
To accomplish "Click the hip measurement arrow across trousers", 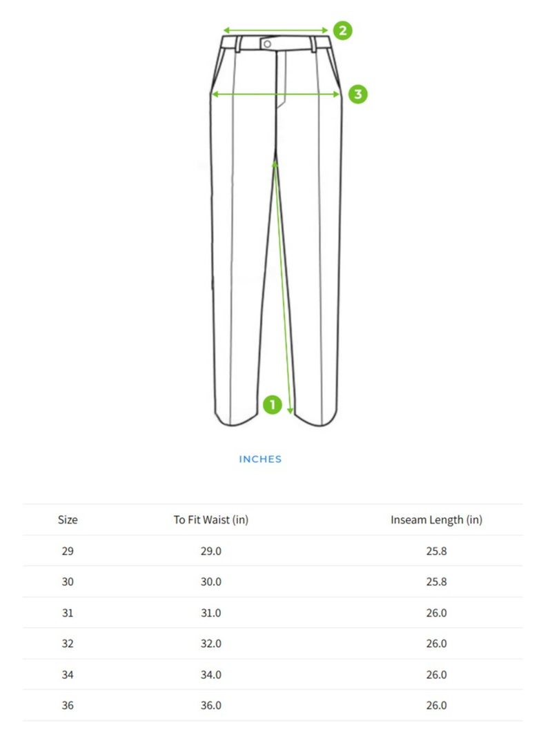I will click(x=276, y=94).
